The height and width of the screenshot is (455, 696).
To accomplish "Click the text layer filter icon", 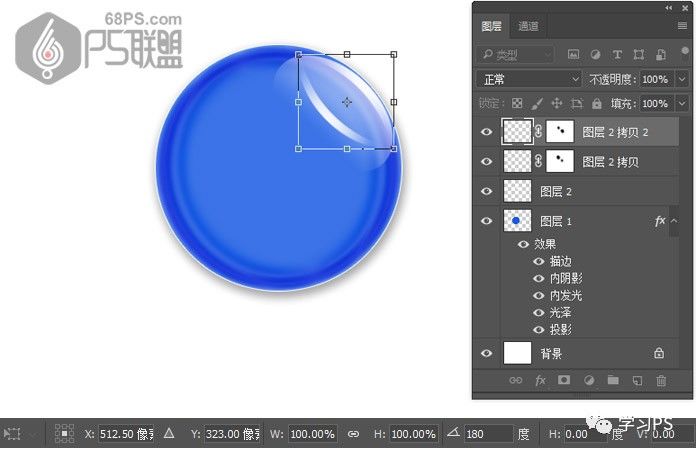I will [617, 54].
